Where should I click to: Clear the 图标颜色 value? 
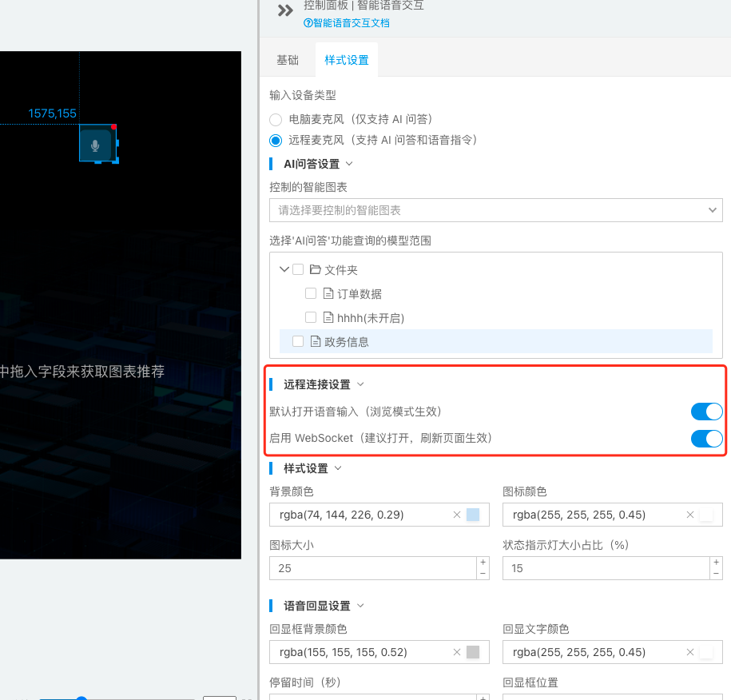point(690,515)
